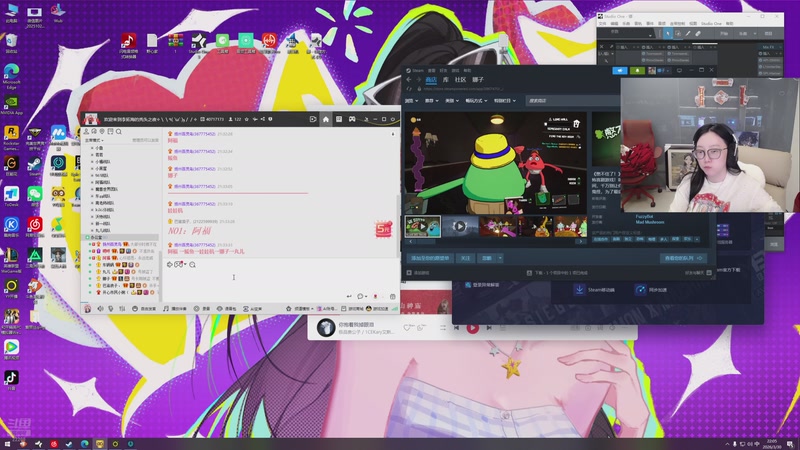Click the plus tag button after Steam tags
This screenshot has height=450, width=800.
pos(697,239)
